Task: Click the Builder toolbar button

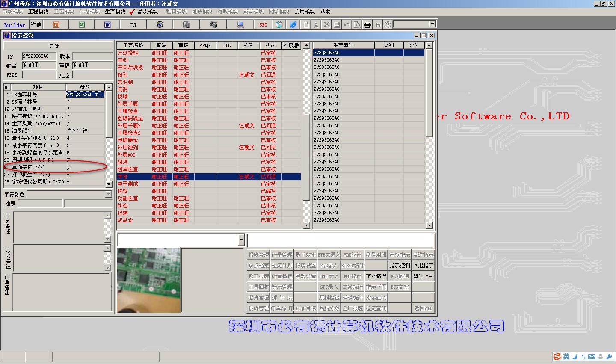Action: [x=15, y=25]
